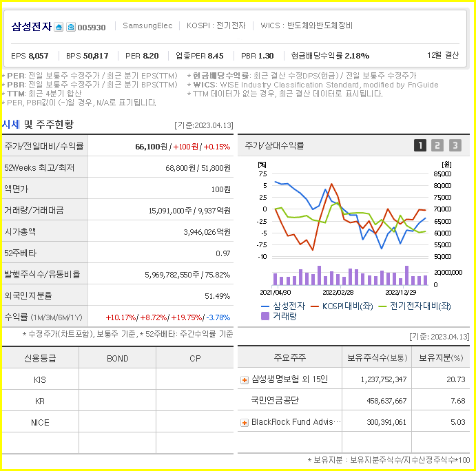476x471 pixels.
Task: Click the phone icon beside stock code 005930
Action: [71, 27]
